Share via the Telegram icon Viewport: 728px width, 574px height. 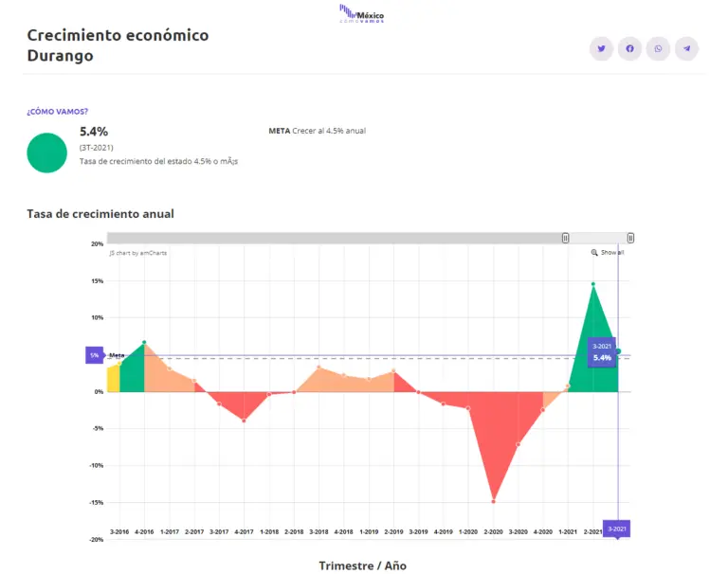pyautogui.click(x=686, y=48)
